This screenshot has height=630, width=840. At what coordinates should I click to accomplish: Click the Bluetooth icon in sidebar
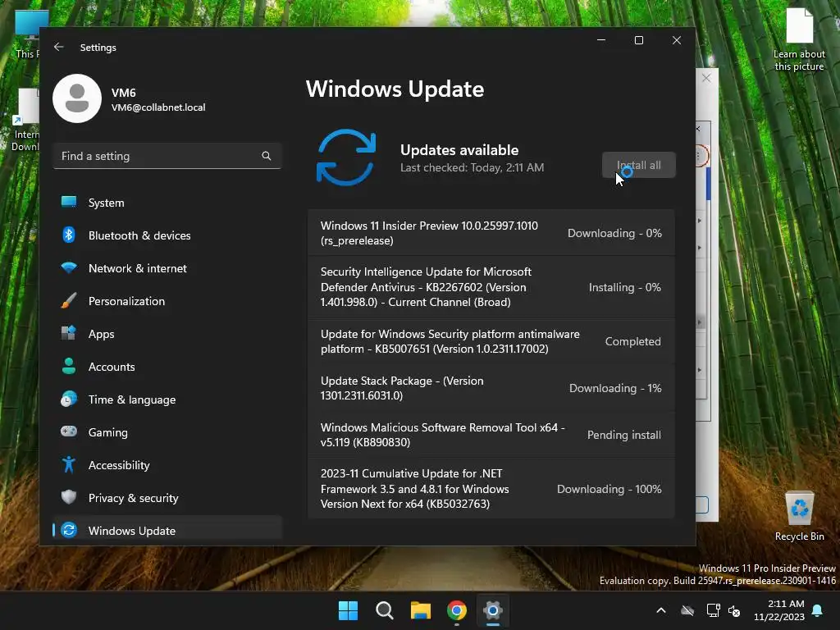pos(69,235)
